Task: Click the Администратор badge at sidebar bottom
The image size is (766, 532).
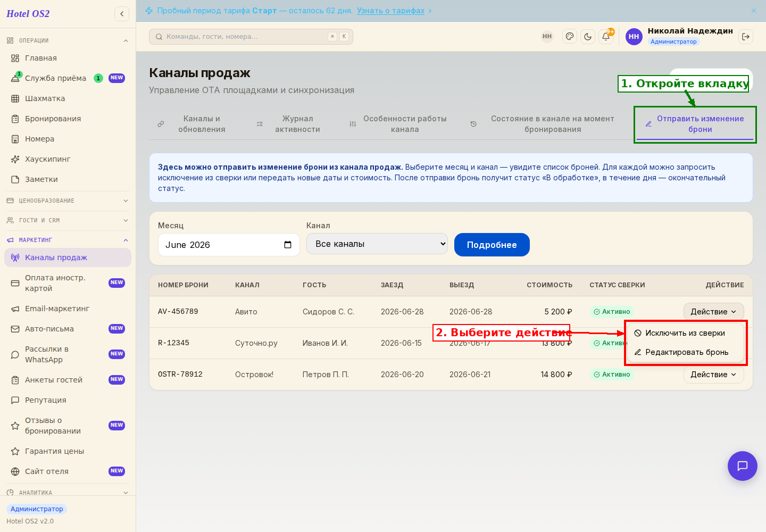Action: [x=37, y=509]
